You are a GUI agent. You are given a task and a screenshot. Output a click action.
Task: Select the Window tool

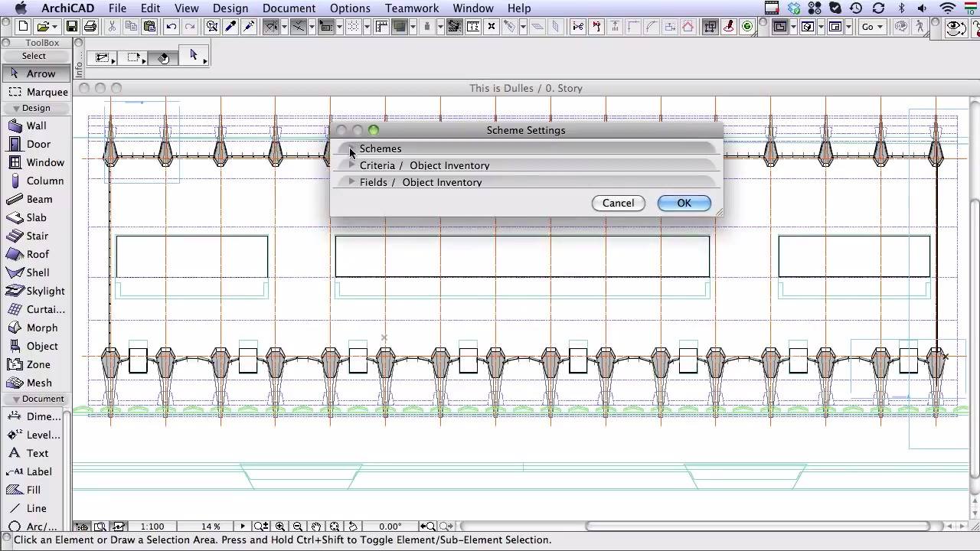click(36, 162)
